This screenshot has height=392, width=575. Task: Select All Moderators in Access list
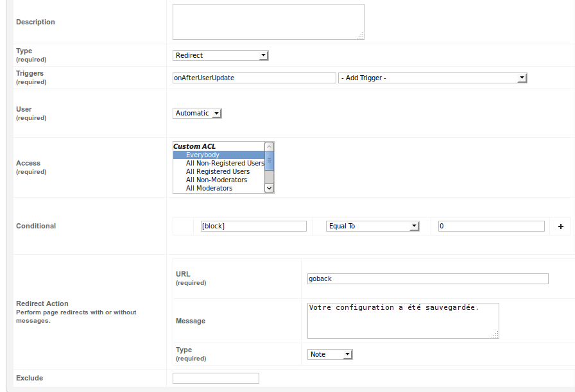[x=219, y=188]
